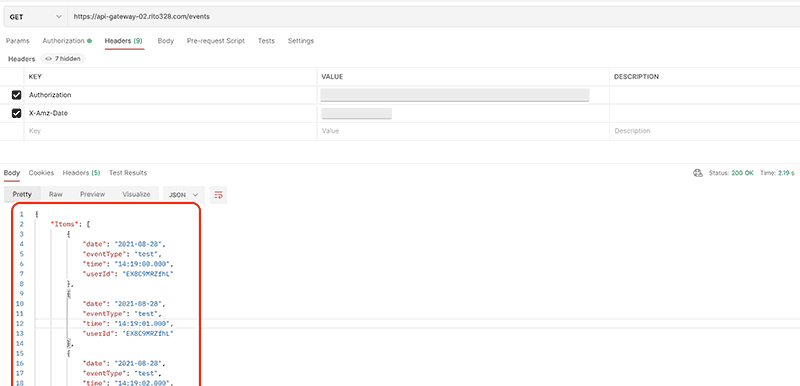Select the request Headers (9) tab
This screenshot has width=800, height=386.
click(123, 41)
